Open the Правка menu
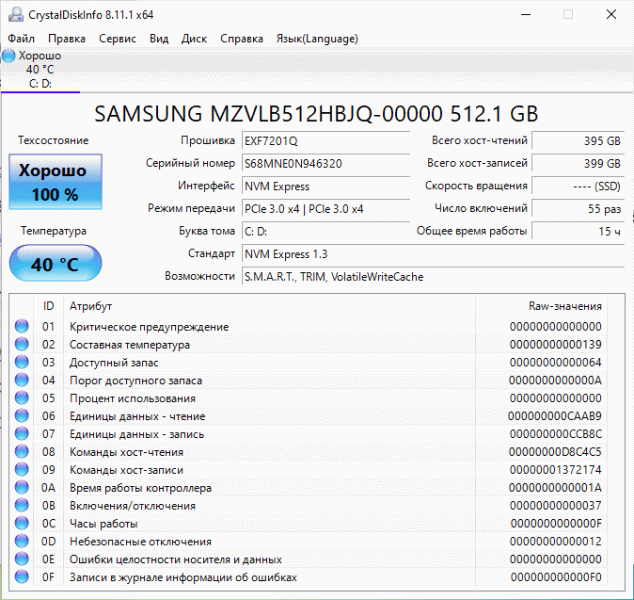The width and height of the screenshot is (634, 600). pos(67,39)
